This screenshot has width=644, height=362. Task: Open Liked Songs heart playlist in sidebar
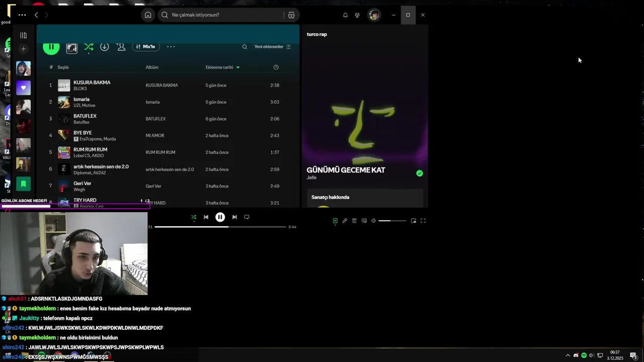(23, 88)
